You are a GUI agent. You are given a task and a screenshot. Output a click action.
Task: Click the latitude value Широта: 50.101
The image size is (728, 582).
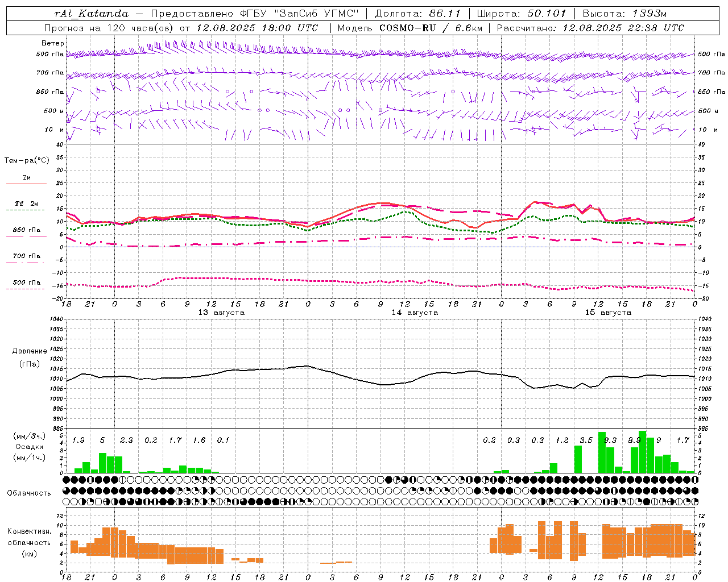pos(522,14)
